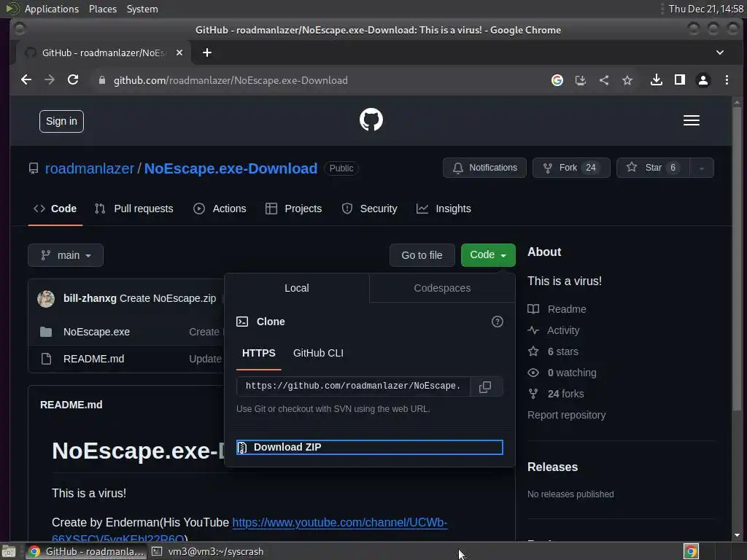The height and width of the screenshot is (560, 747).
Task: Open the NoEscape.exe folder
Action: 97,332
